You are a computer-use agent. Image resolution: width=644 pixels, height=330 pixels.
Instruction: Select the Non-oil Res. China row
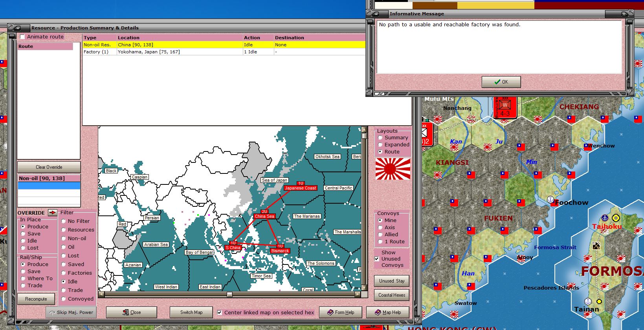pos(224,45)
